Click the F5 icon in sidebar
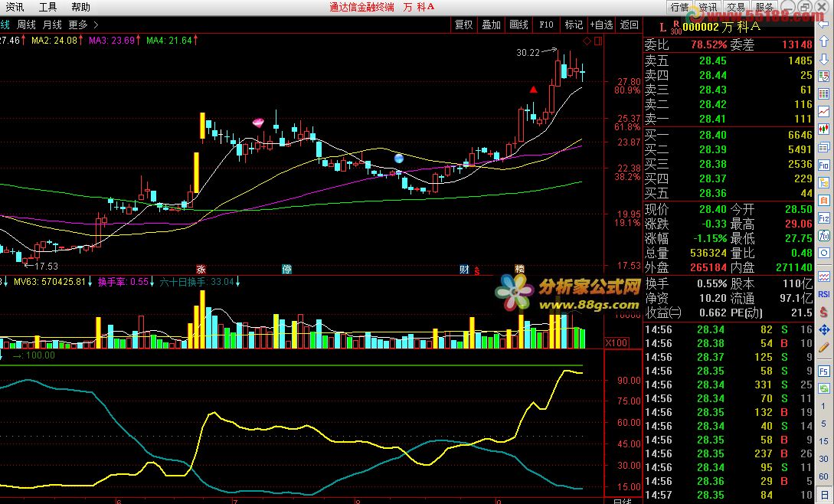The width and height of the screenshot is (834, 504). pyautogui.click(x=824, y=371)
